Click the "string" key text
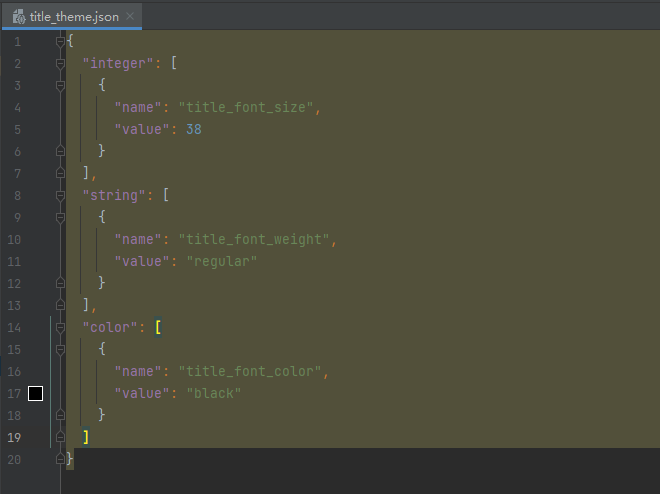 pos(114,195)
